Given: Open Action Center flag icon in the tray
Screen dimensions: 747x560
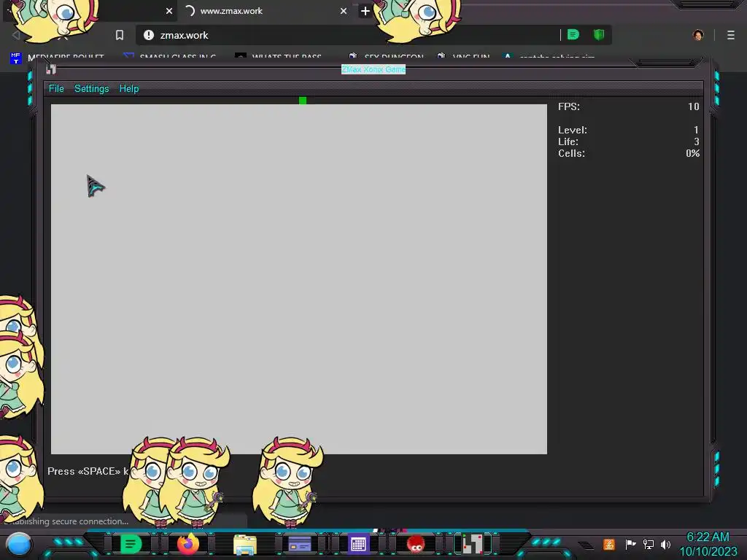Looking at the screenshot, I should [630, 544].
